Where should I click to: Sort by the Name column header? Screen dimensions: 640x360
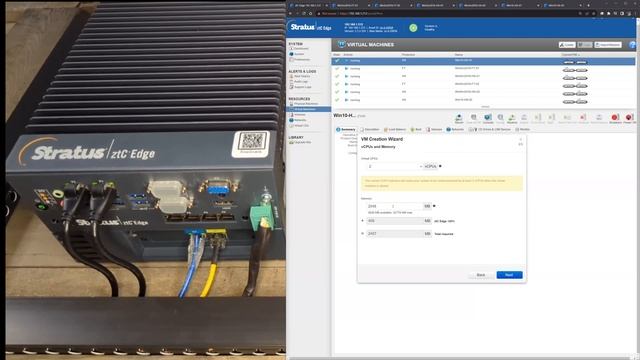[459, 55]
